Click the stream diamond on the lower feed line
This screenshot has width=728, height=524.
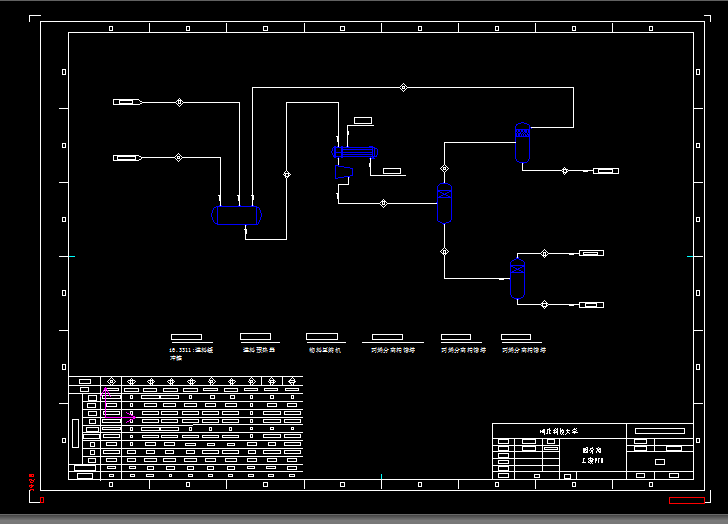click(178, 158)
